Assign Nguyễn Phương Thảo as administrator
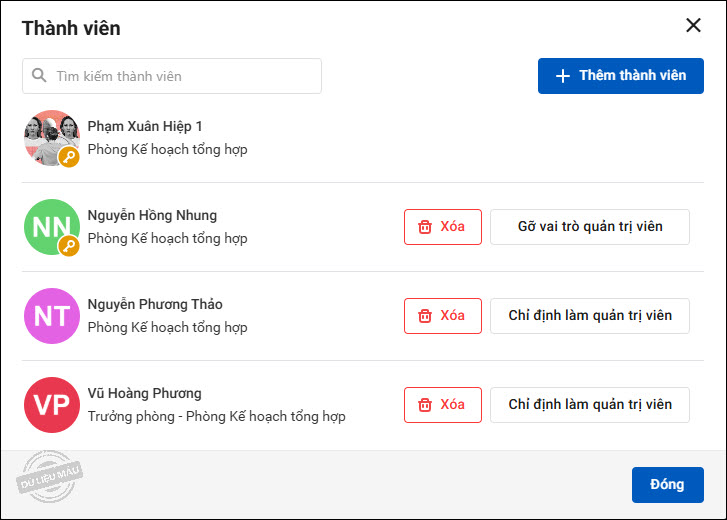This screenshot has width=727, height=520. pos(589,316)
